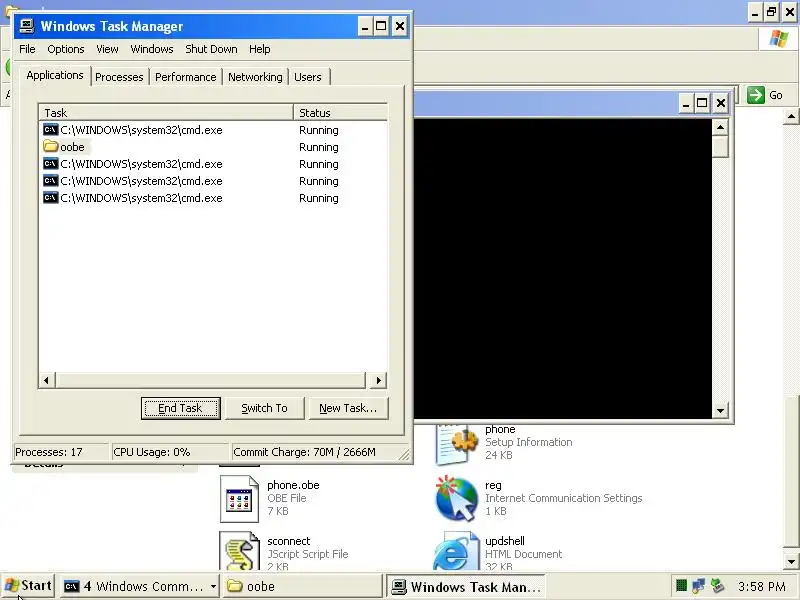Select the sconnect JScript file icon
The image size is (800, 600).
[240, 551]
